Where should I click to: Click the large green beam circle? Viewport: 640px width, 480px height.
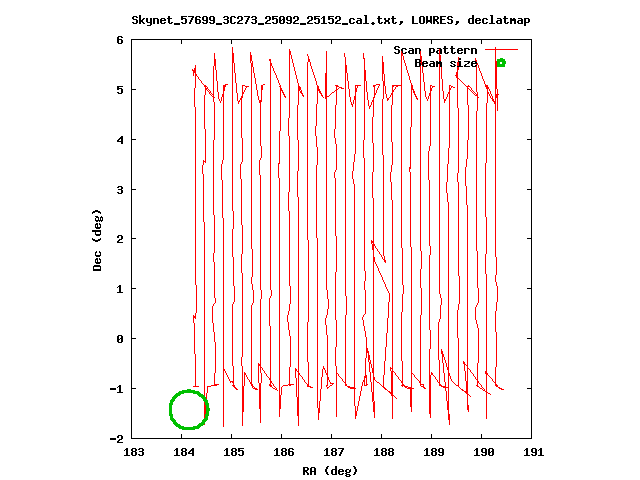pos(189,409)
